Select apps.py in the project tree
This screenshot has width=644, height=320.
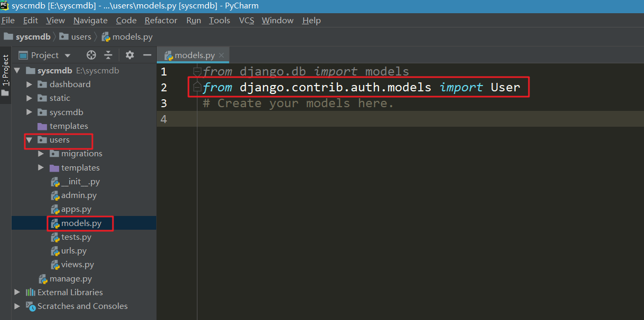(x=77, y=209)
